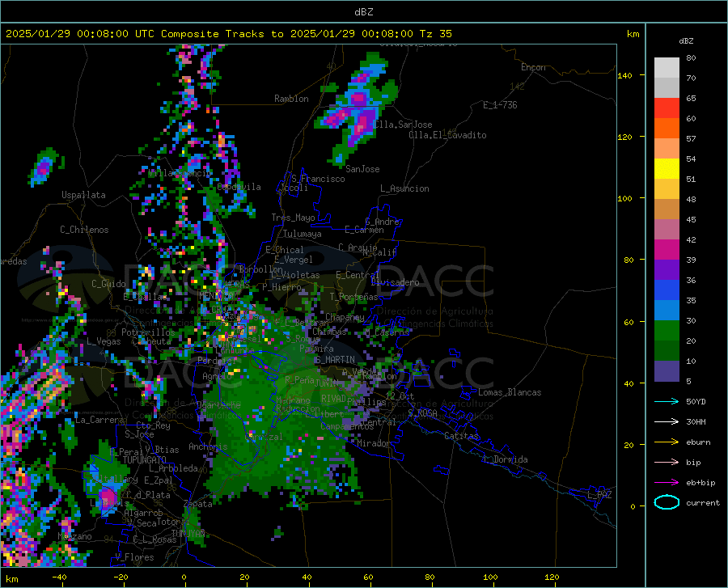Click the C_Guido label
728x588 pixels.
(108, 284)
